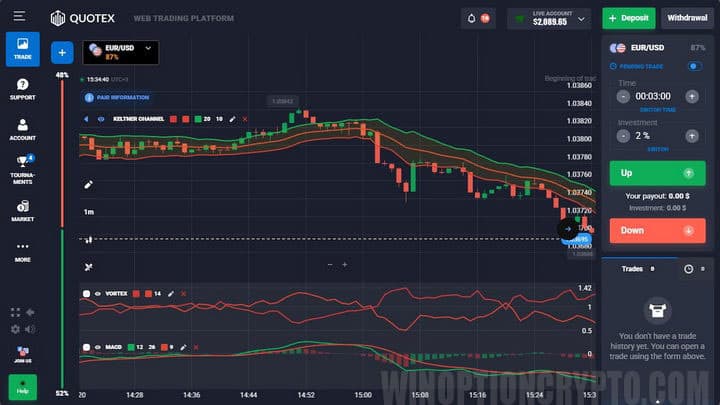This screenshot has width=720, height=405.
Task: Open chart type candlestick selector
Action: coord(89,240)
